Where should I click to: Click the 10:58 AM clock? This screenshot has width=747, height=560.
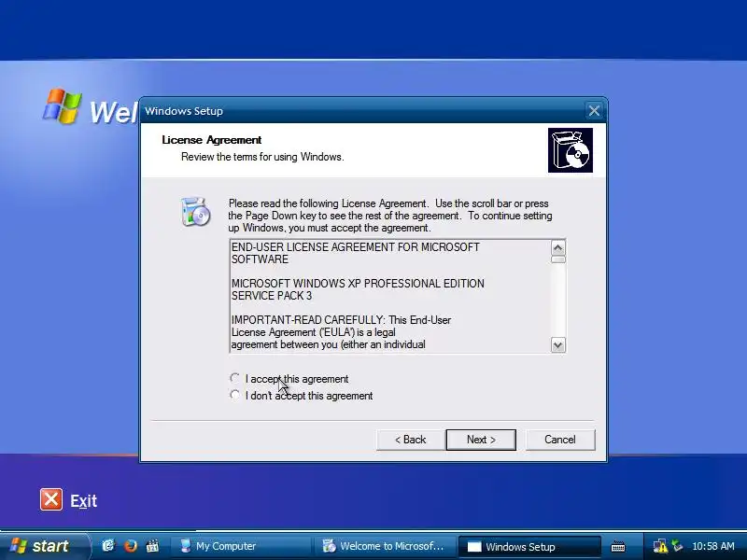(x=713, y=546)
